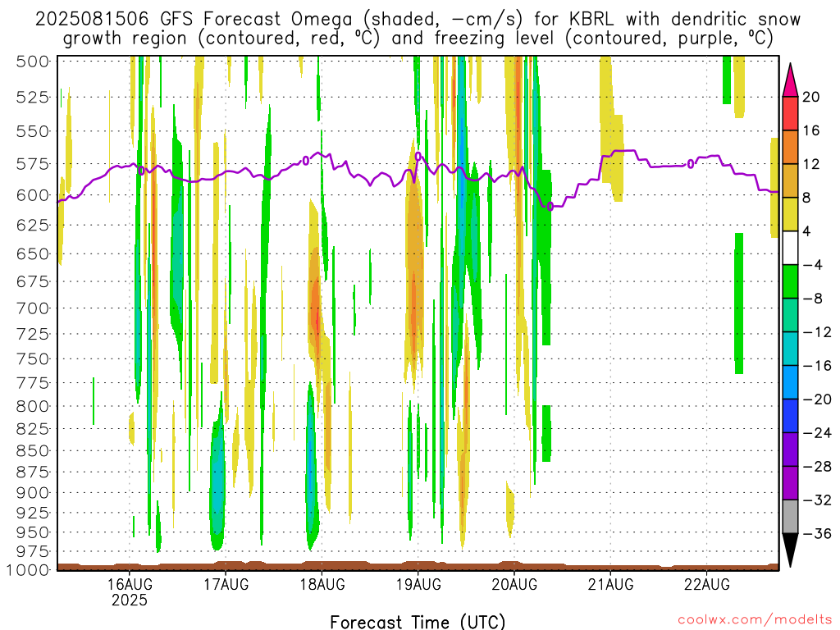Click the 500 pressure level label

[33, 62]
